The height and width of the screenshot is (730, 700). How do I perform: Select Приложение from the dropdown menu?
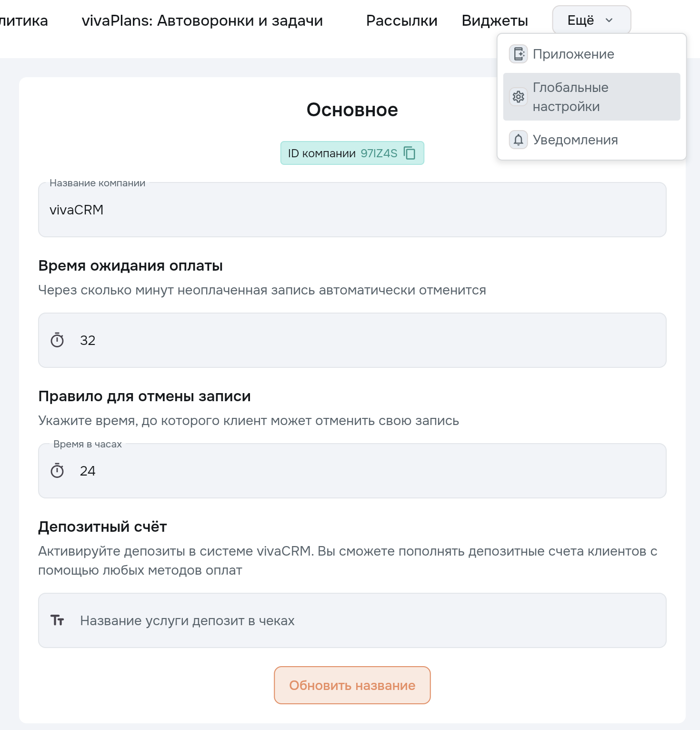pyautogui.click(x=573, y=54)
